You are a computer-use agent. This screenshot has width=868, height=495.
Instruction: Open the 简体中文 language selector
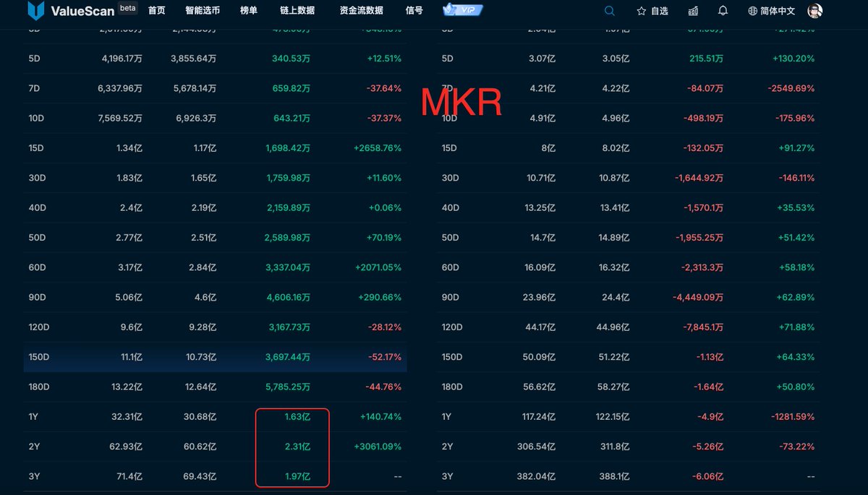point(772,11)
